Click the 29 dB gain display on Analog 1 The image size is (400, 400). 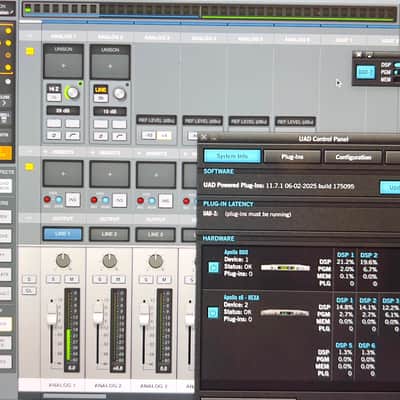(x=63, y=110)
